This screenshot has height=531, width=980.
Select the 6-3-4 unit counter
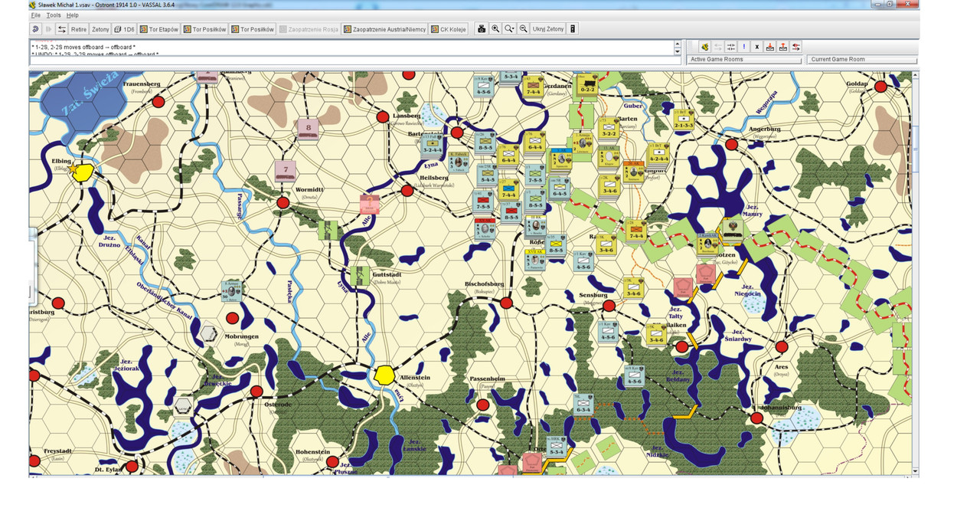(x=585, y=405)
